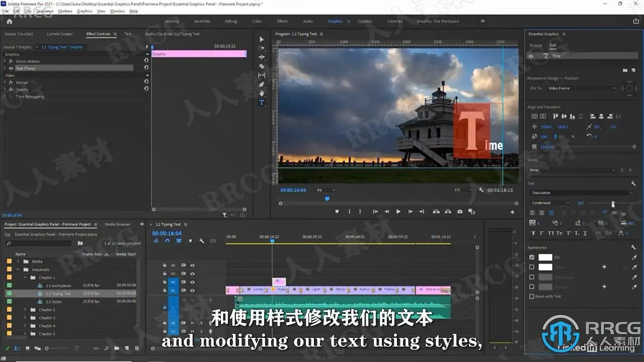Collapse the Sequences bin
The image size is (644, 362).
(18, 269)
